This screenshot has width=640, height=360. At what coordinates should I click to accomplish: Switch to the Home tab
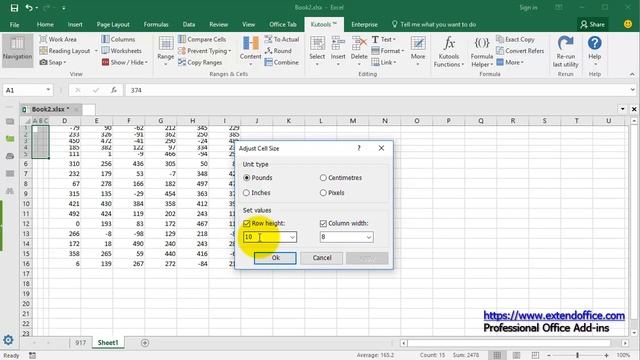click(45, 24)
